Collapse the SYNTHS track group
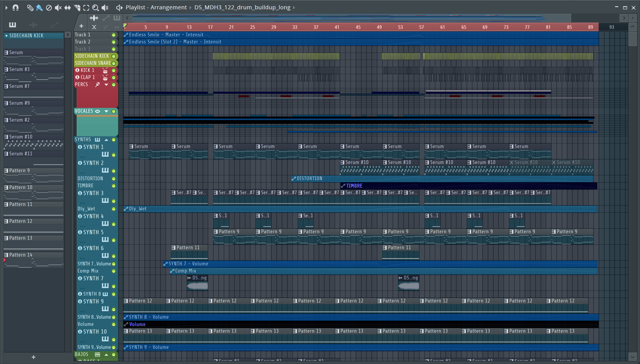The height and width of the screenshot is (364, 640). click(x=106, y=140)
